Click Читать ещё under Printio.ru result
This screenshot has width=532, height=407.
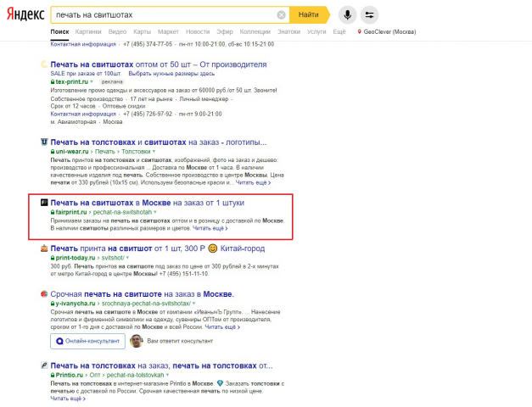[68, 399]
